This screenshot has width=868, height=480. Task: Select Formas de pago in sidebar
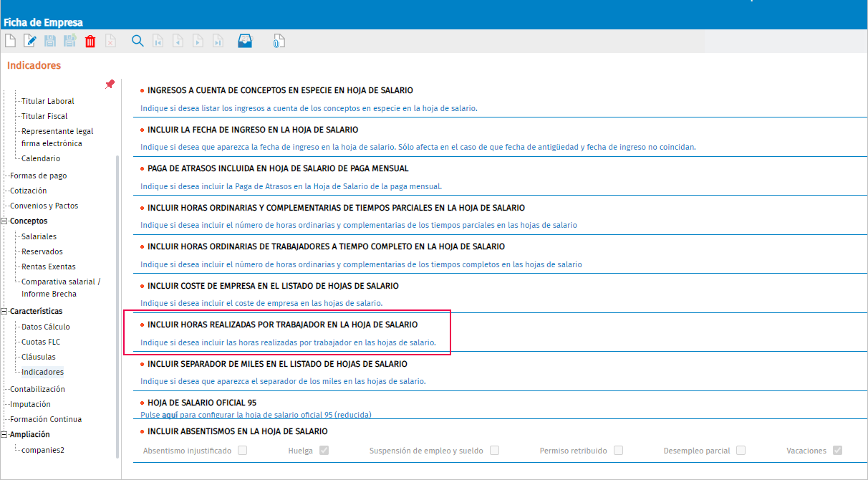(39, 176)
